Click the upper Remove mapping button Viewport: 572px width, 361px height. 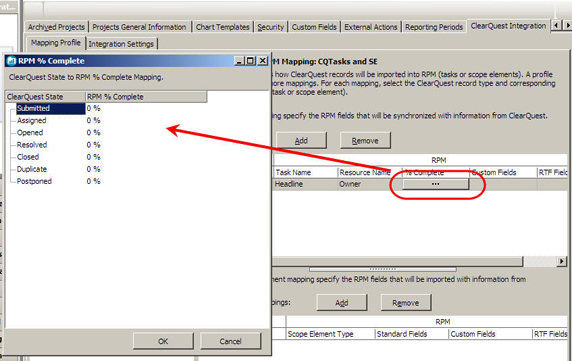[x=365, y=140]
